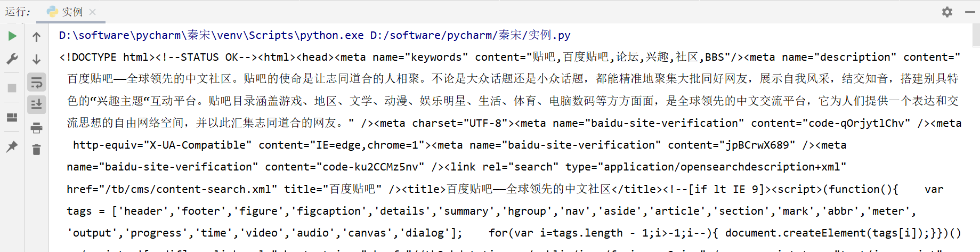980x252 pixels.
Task: Open run configuration wrench icon
Action: click(x=12, y=59)
